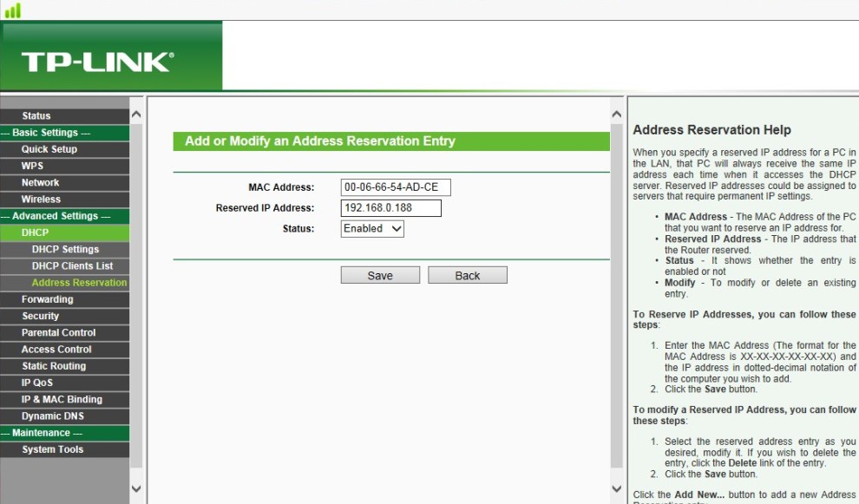Open DHCP Settings submenu
859x504 pixels.
(x=65, y=250)
